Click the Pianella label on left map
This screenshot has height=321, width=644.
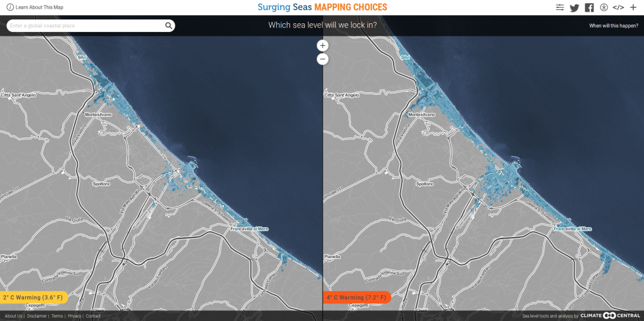(x=9, y=256)
